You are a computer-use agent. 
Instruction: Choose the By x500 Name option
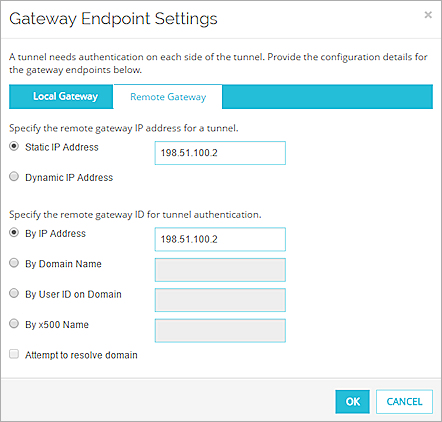tap(14, 324)
